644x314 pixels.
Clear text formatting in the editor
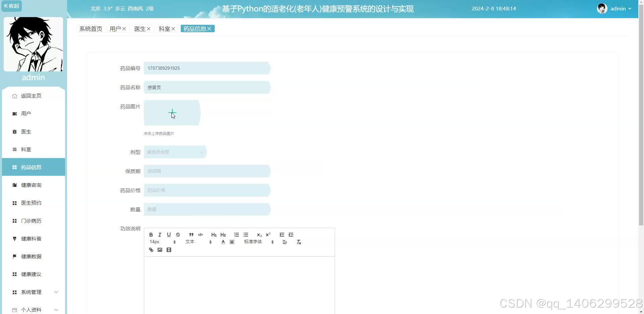click(x=299, y=242)
